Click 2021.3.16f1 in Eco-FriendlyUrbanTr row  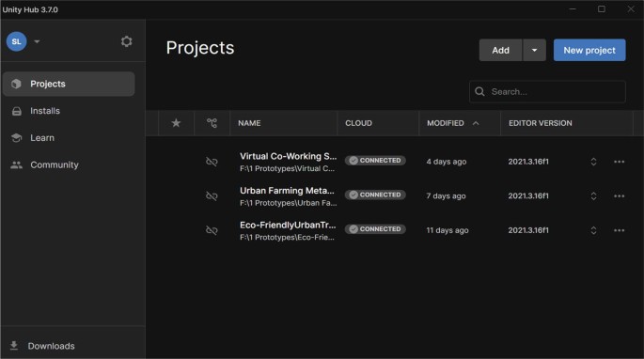click(x=528, y=230)
